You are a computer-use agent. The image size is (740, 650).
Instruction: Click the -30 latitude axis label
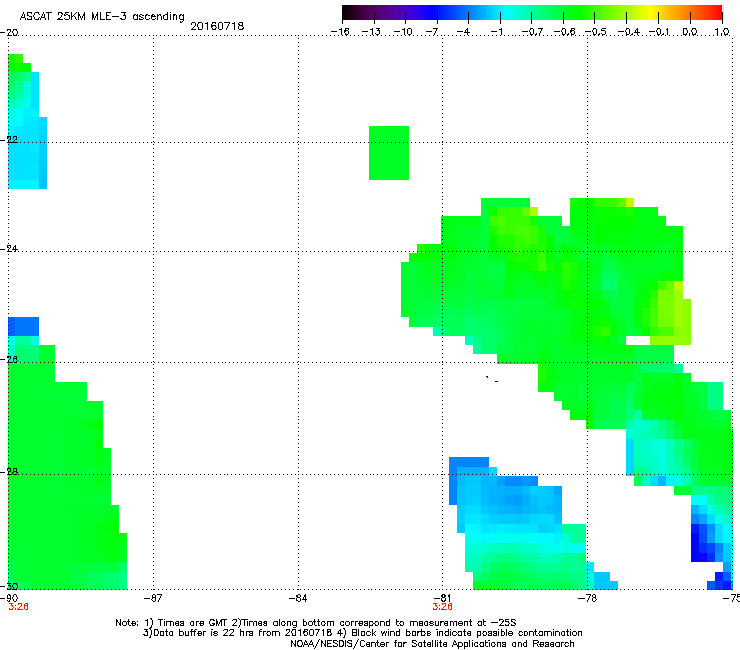(x=9, y=586)
